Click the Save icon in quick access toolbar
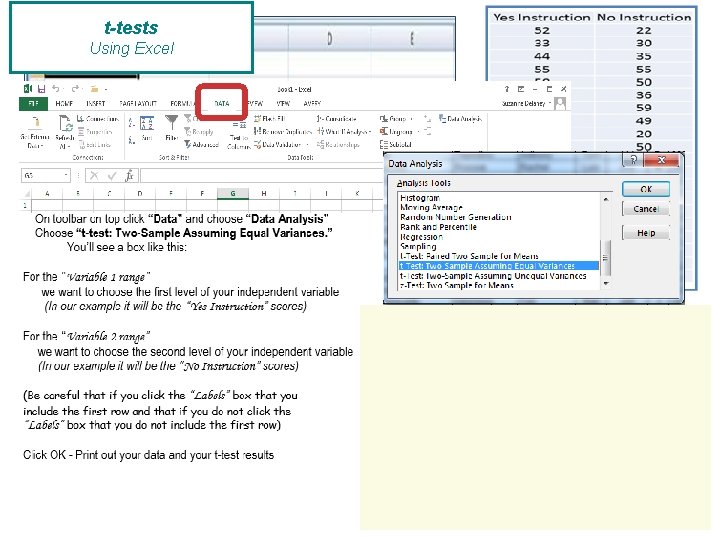Image resolution: width=720 pixels, height=540 pixels. pos(41,89)
